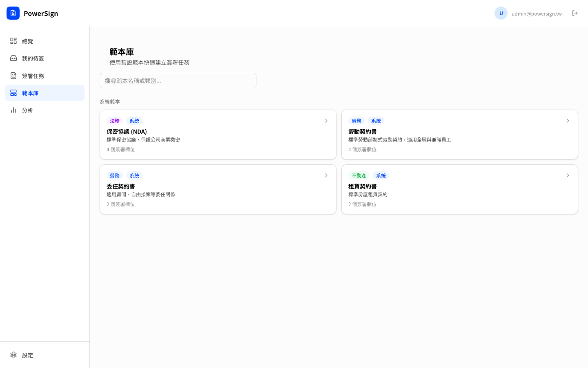Select the 範本庫 template icon
Image resolution: width=588 pixels, height=368 pixels.
[x=13, y=93]
